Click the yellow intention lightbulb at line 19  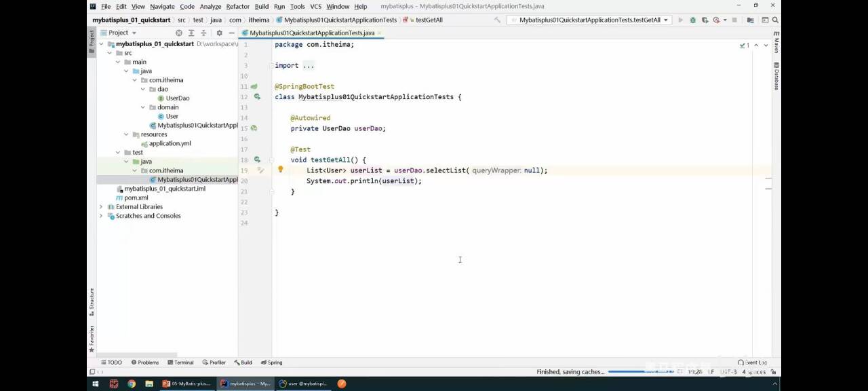click(x=280, y=170)
